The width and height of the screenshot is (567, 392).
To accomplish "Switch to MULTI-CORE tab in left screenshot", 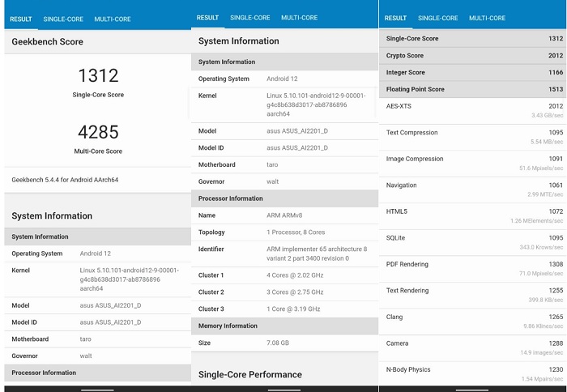I will click(113, 19).
